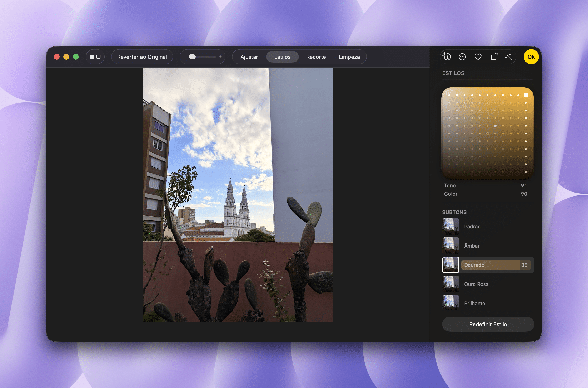588x388 pixels.
Task: Click Redefinir Estilo button
Action: point(488,324)
